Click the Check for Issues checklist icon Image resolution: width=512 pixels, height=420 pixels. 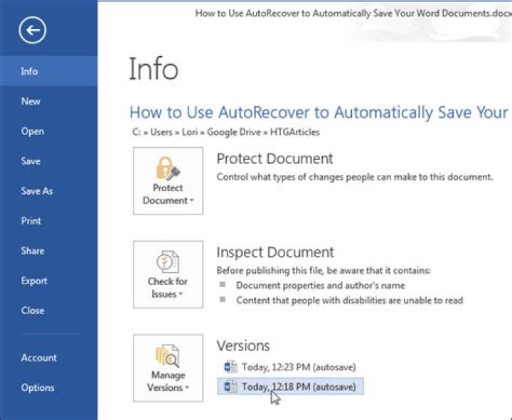(168, 262)
